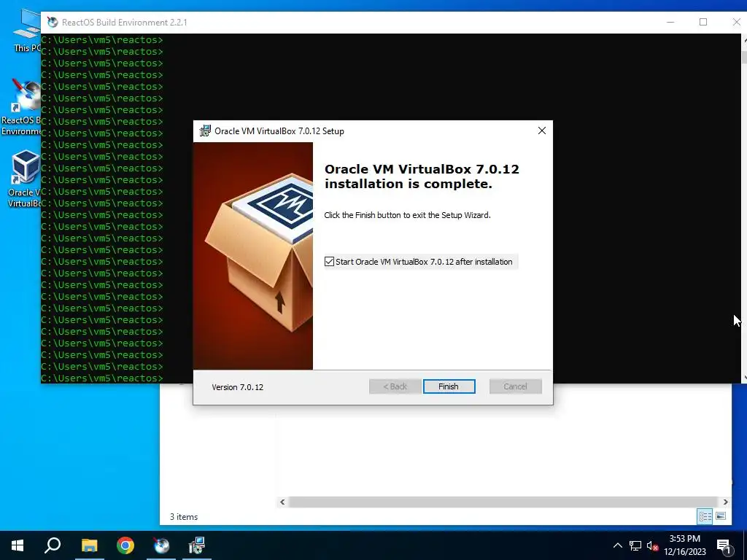Open the clock showing 3:53 PM

[684, 545]
